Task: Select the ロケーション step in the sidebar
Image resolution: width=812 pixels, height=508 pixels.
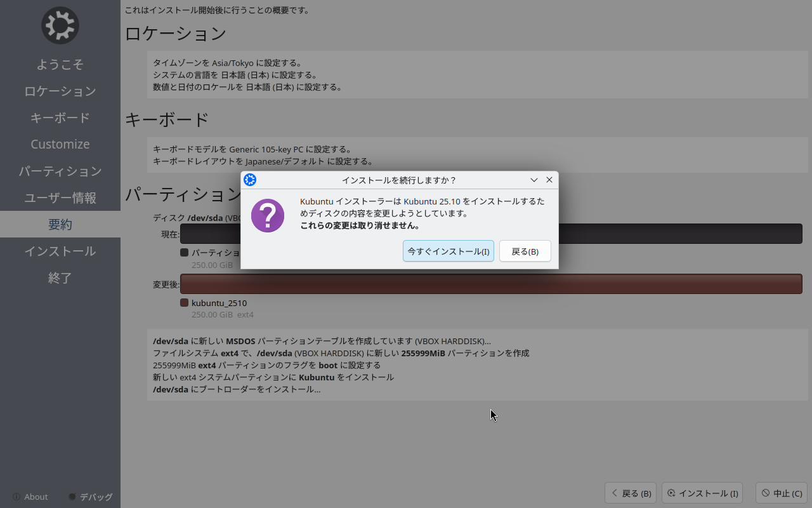Action: pos(60,91)
